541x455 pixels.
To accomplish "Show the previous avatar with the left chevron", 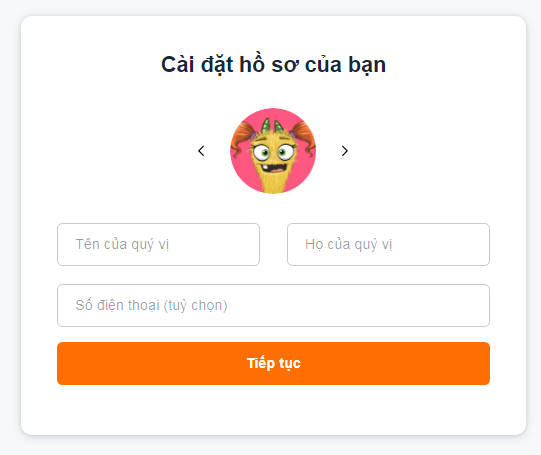I will tap(201, 151).
